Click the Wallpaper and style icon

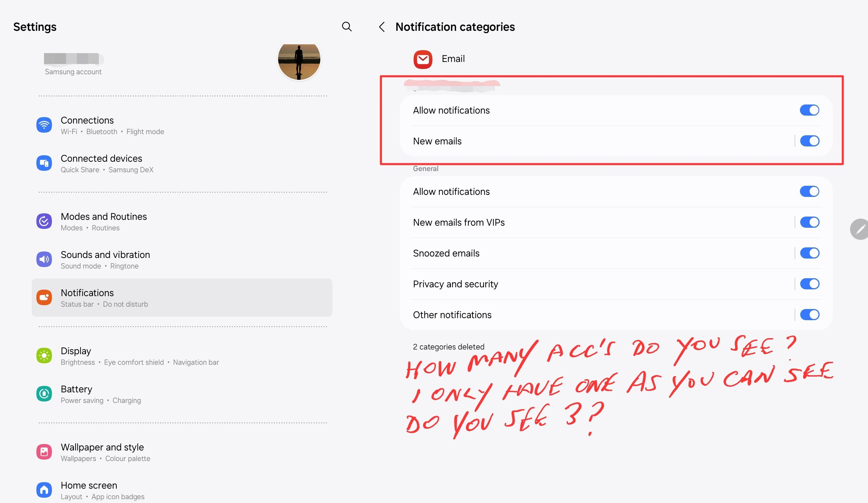click(44, 452)
